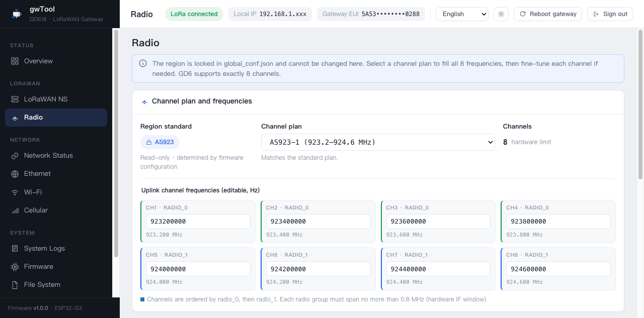Open the English language dropdown
The height and width of the screenshot is (318, 644).
[x=462, y=14]
